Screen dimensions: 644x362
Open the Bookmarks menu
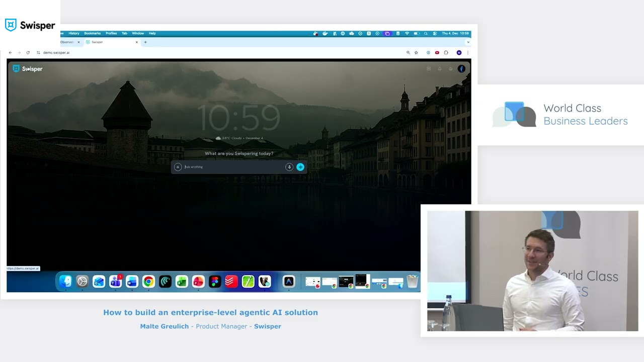point(92,34)
